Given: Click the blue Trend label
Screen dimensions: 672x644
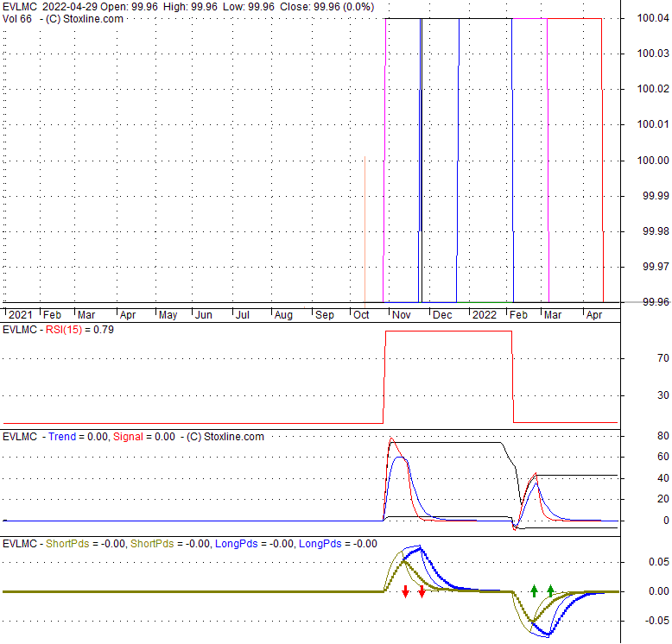Looking at the screenshot, I should click(x=62, y=437).
